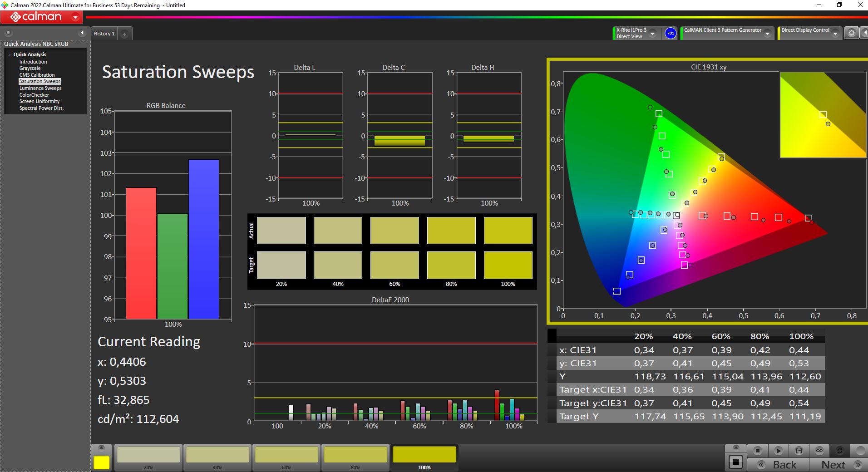
Task: Select Luminance Sweeps in workflow list
Action: [40, 88]
